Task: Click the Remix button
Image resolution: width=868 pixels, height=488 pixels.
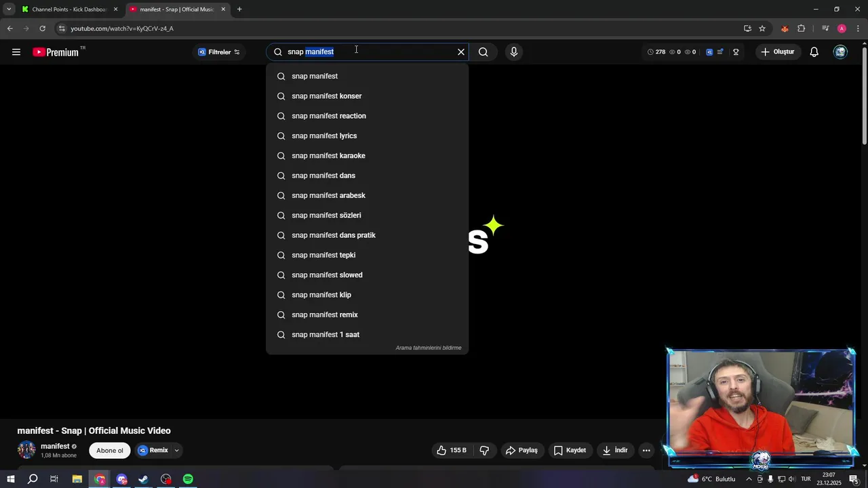Action: tap(153, 451)
